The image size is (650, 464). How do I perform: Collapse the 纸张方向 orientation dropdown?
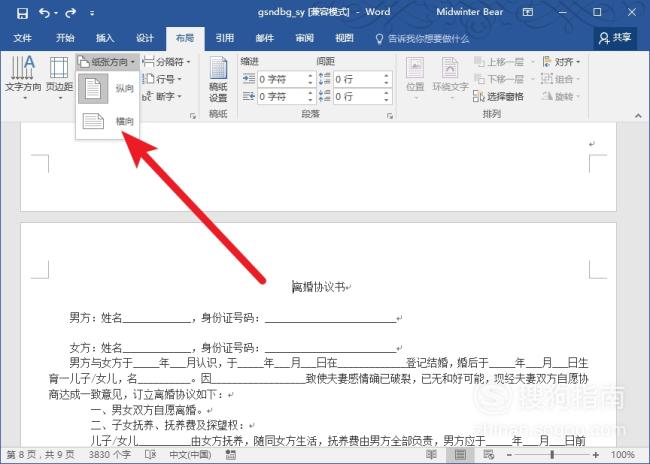click(x=107, y=62)
